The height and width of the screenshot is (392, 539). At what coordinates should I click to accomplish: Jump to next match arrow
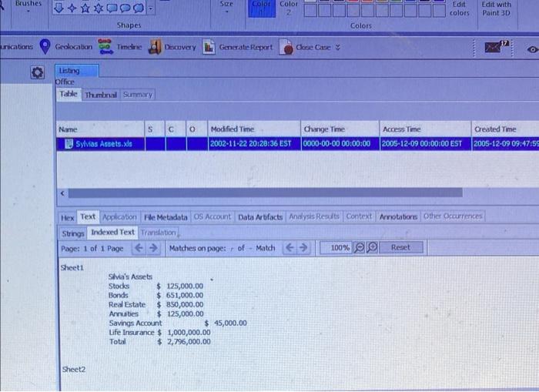[x=303, y=247]
